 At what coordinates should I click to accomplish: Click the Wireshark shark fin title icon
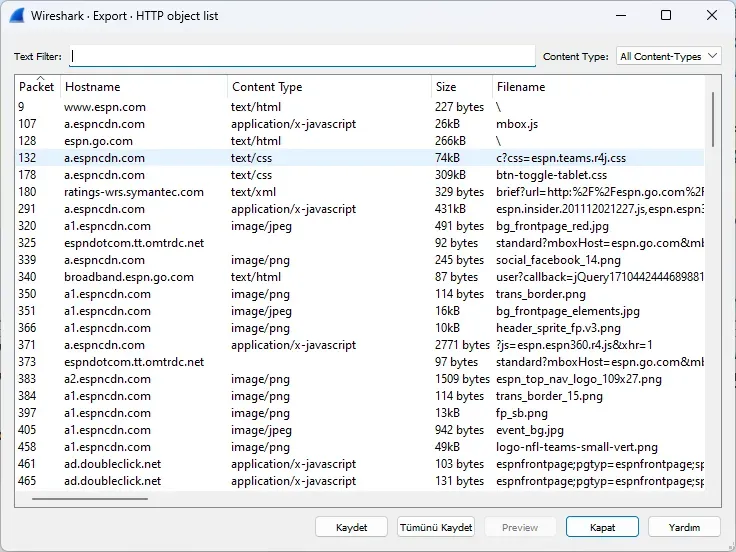17,15
